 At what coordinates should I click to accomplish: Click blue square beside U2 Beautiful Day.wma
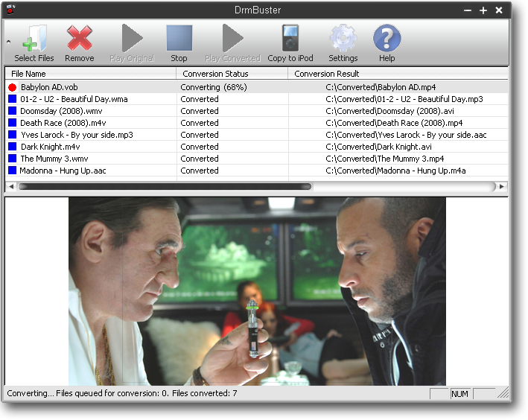coord(13,99)
